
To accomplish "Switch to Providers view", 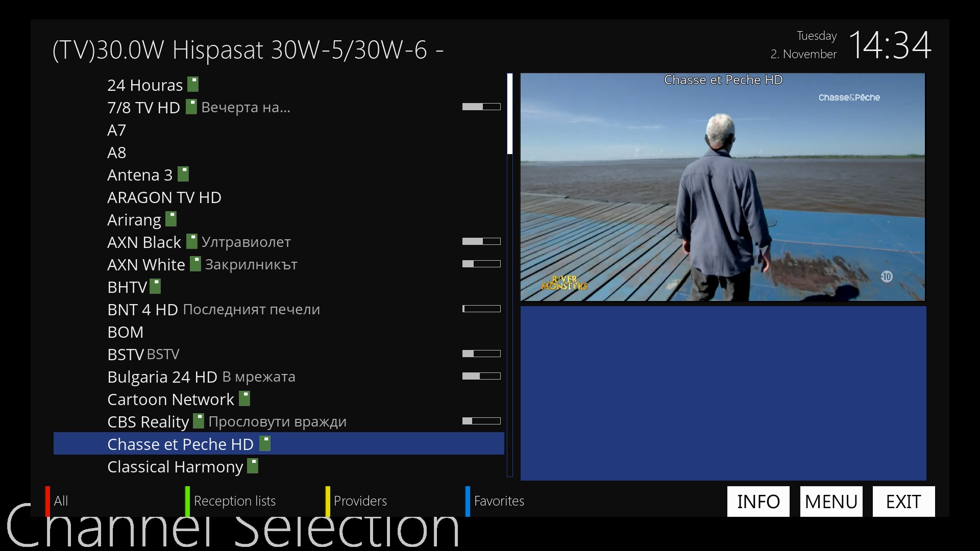I will point(356,501).
